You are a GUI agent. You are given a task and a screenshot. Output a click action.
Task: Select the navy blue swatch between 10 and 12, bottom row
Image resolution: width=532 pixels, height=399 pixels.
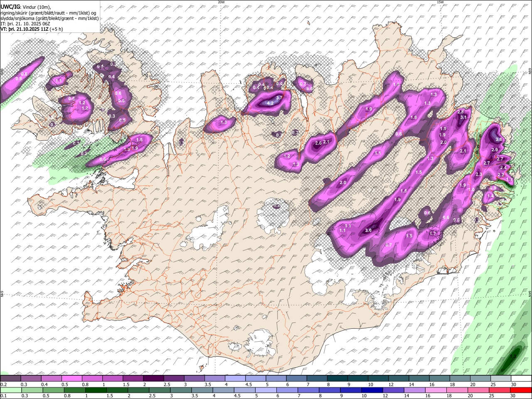(372, 390)
